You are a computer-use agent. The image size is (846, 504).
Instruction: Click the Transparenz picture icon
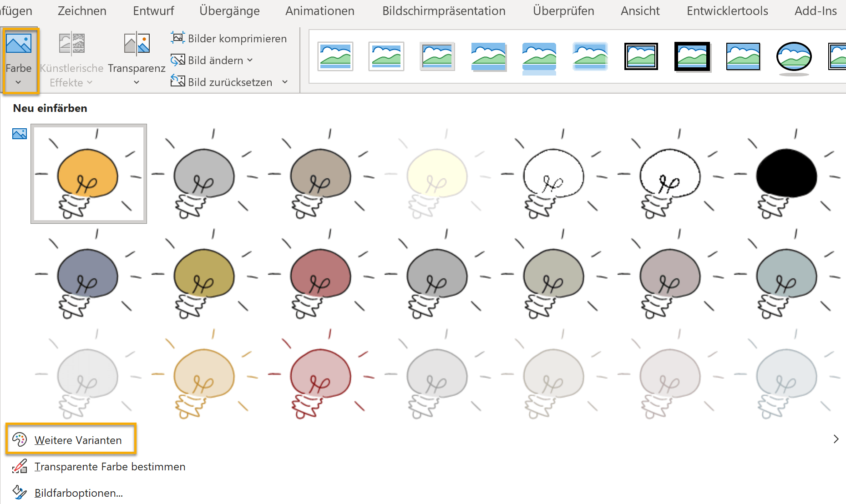point(137,44)
